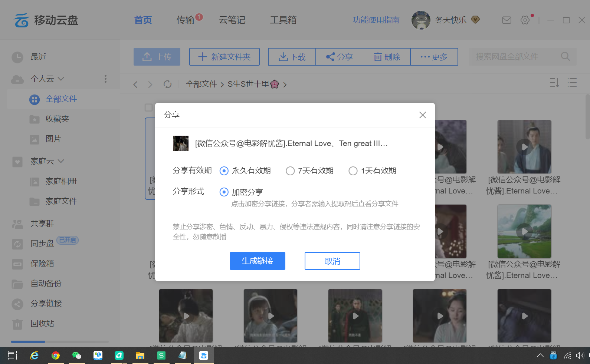Viewport: 590px width, 364px height.
Task: Click the 分享 toolbar button
Action: (339, 57)
